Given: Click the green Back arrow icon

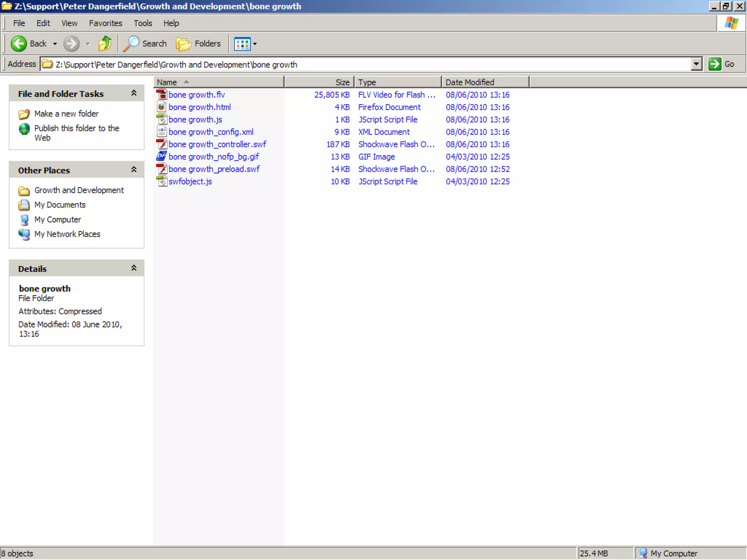Looking at the screenshot, I should tap(19, 44).
